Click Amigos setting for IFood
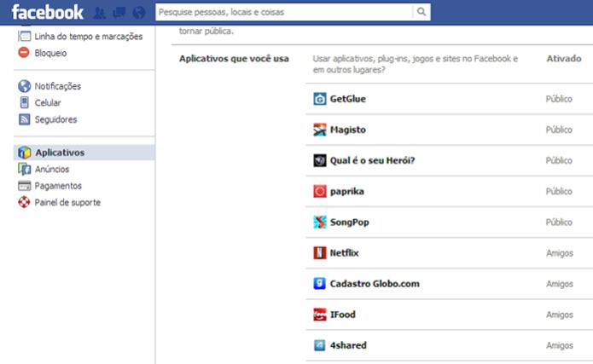This screenshot has height=364, width=593. 560,315
